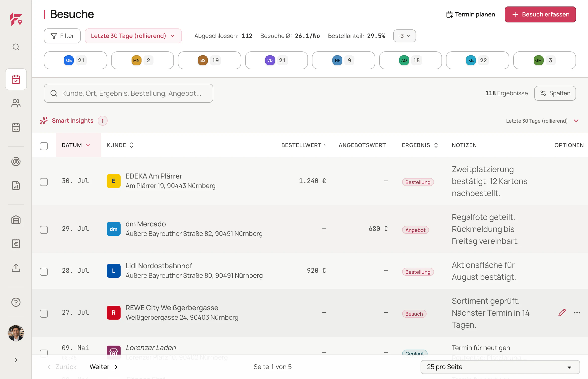This screenshot has height=379, width=588.
Task: Select the dm Mercado row checkbox
Action: 44,230
